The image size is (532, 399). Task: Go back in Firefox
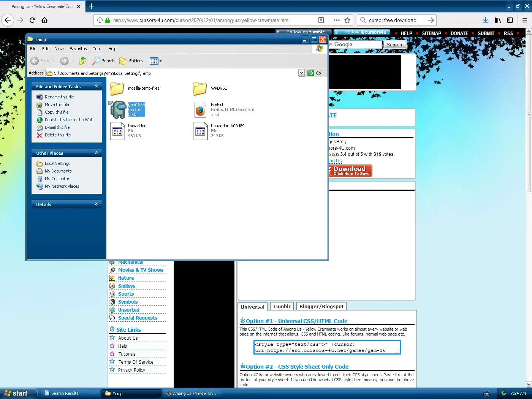click(8, 20)
